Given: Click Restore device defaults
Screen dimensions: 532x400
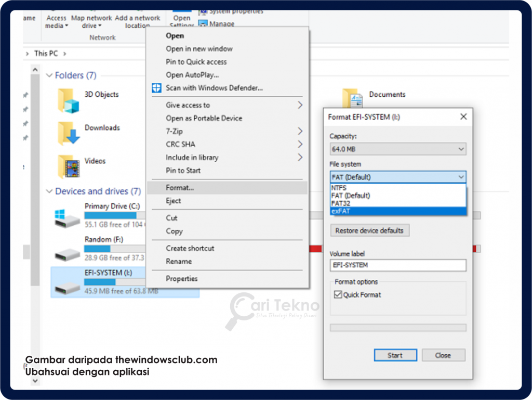Looking at the screenshot, I should click(369, 230).
